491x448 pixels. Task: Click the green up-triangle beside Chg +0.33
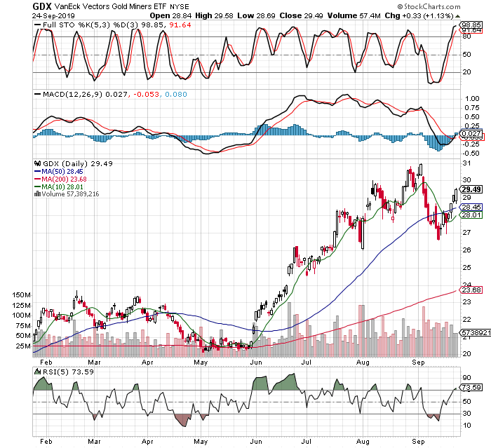[x=457, y=16]
